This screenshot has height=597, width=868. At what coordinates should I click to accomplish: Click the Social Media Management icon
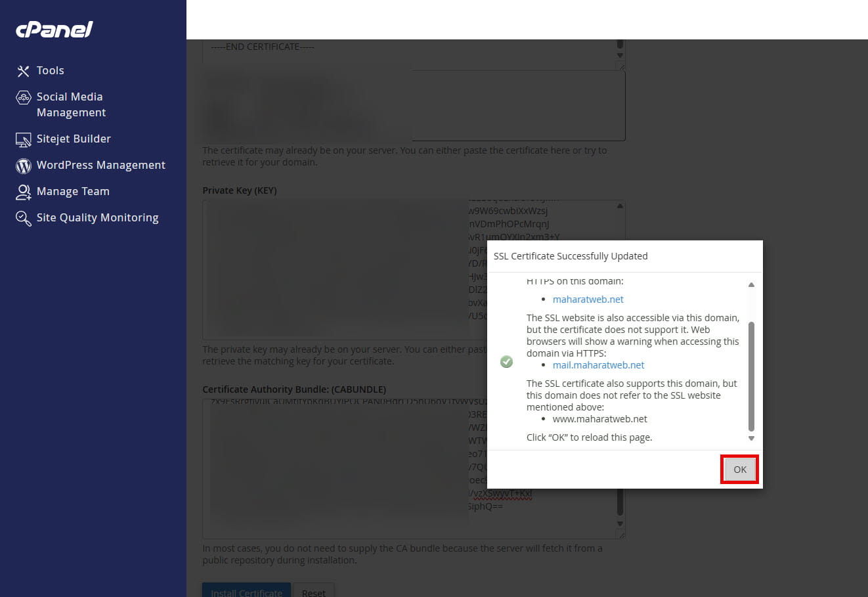tap(23, 98)
